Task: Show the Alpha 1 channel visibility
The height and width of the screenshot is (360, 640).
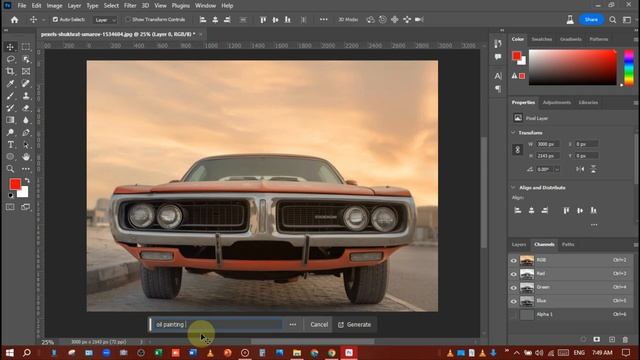Action: pyautogui.click(x=513, y=315)
